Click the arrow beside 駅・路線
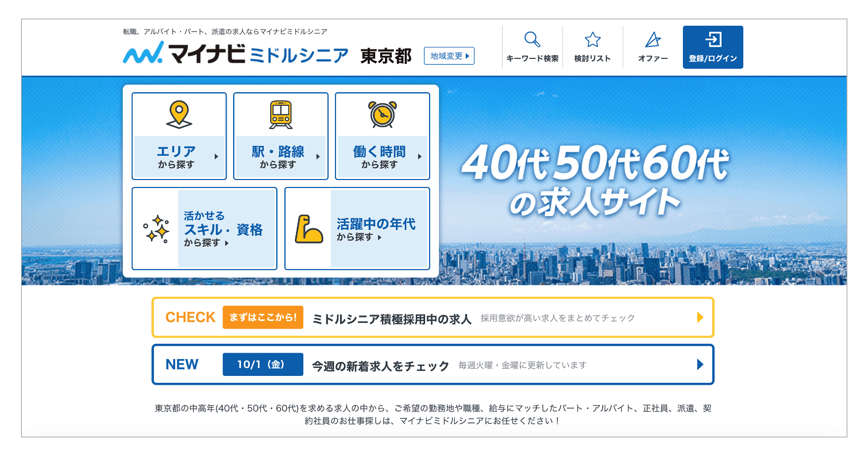This screenshot has width=868, height=458. coord(318,156)
